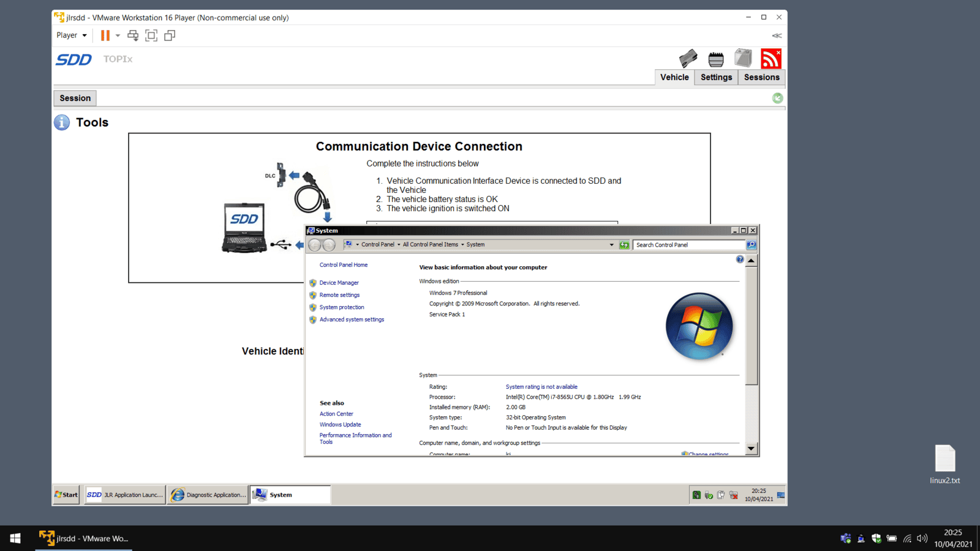
Task: Open Device Manager link
Action: pos(339,283)
